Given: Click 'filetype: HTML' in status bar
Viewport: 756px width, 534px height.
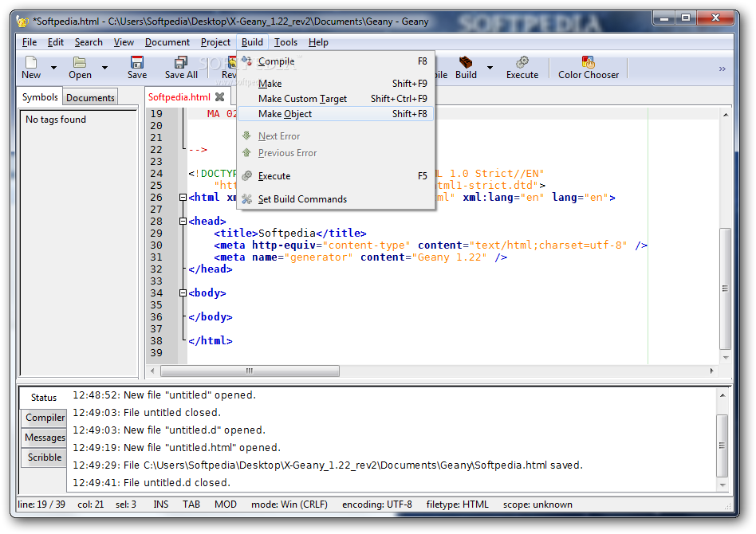Looking at the screenshot, I should 457,505.
